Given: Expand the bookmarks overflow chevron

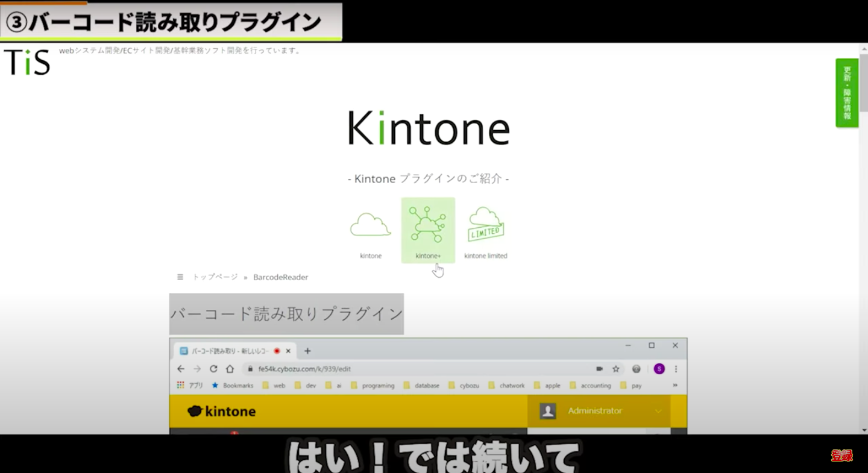Looking at the screenshot, I should click(675, 386).
